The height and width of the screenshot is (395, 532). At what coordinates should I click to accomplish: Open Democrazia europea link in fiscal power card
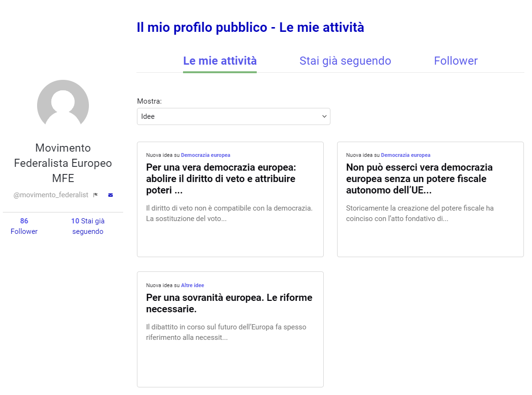point(406,155)
